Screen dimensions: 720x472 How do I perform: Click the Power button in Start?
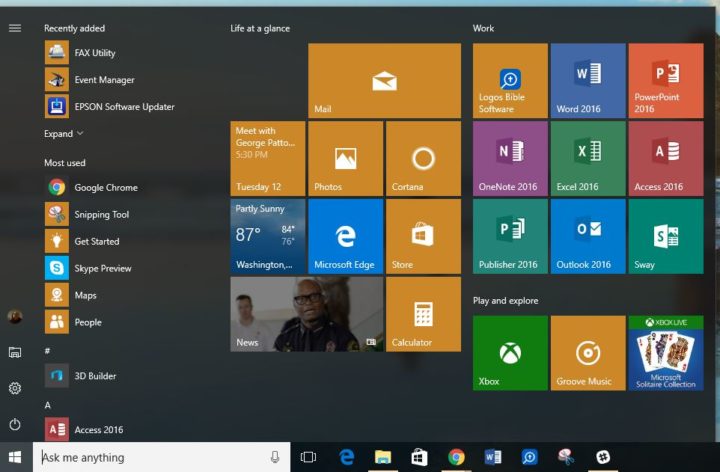(x=15, y=424)
